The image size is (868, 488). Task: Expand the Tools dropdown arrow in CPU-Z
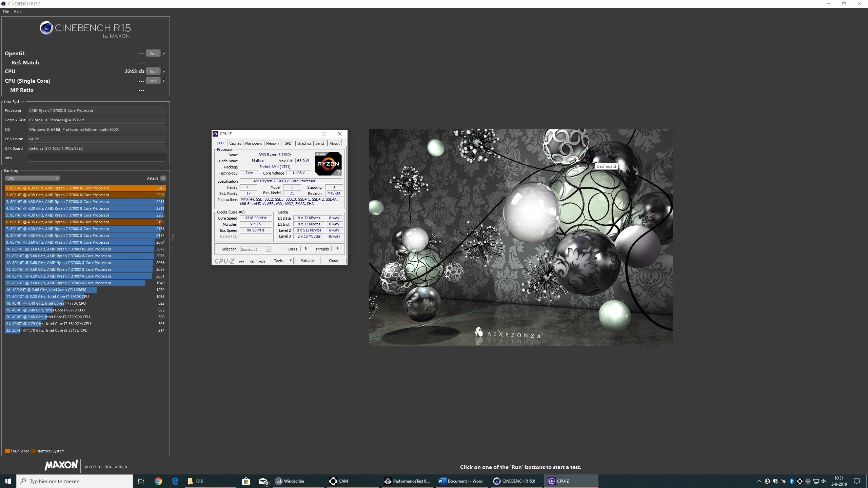click(x=291, y=261)
